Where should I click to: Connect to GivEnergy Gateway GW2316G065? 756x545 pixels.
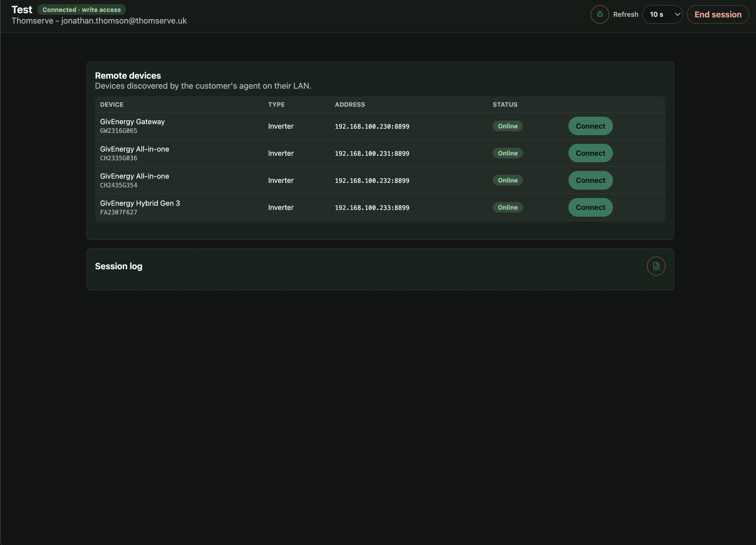click(x=590, y=126)
